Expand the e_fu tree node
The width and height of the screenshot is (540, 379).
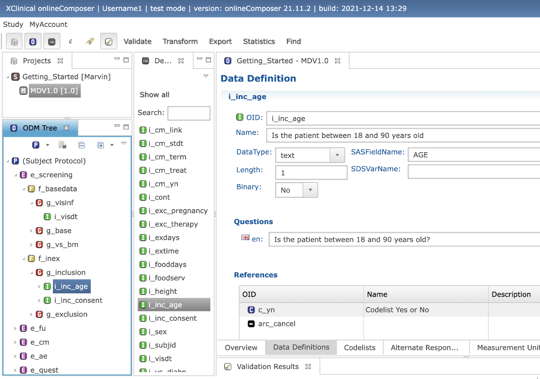click(15, 328)
